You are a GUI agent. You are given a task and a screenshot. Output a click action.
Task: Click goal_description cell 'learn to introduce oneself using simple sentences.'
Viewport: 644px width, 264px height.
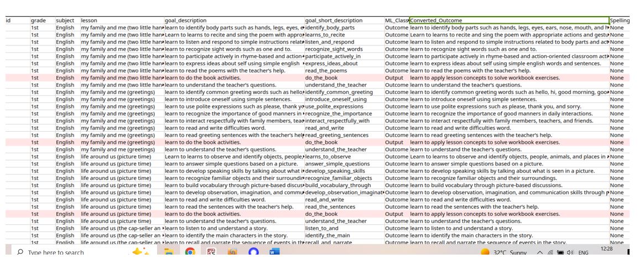pos(234,100)
